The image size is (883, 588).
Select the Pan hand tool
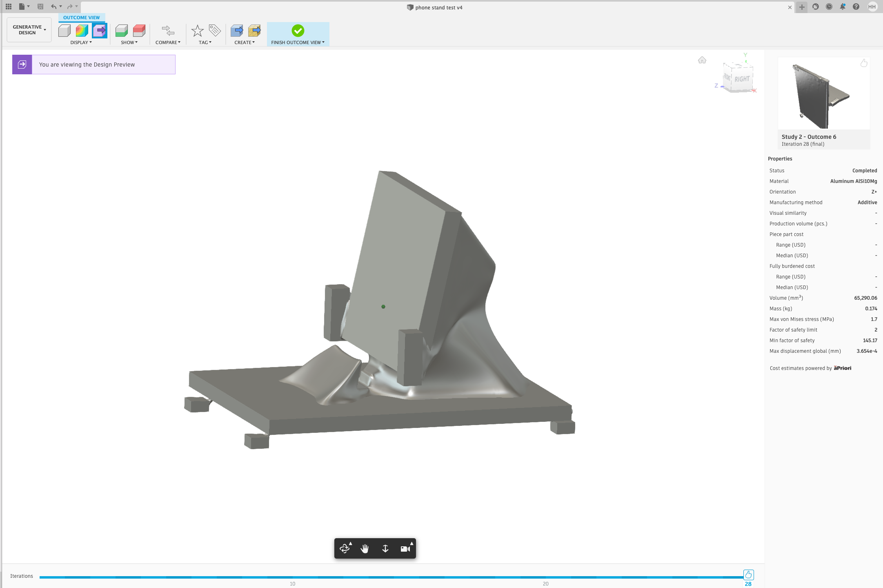tap(365, 548)
